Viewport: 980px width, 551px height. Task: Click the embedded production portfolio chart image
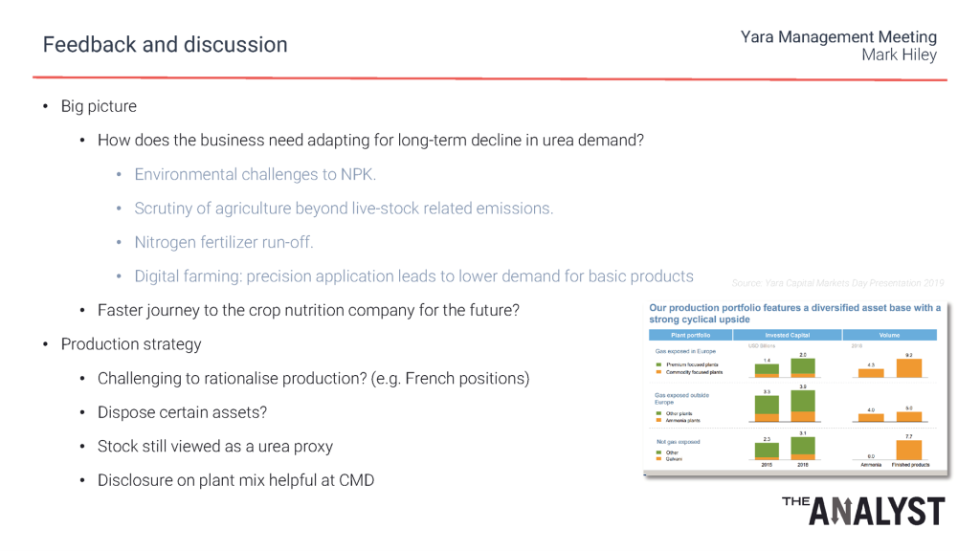tap(795, 388)
